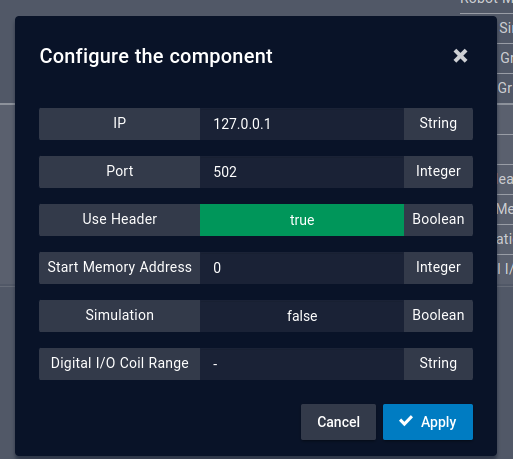
Task: Edit the Port value 502
Action: point(302,172)
